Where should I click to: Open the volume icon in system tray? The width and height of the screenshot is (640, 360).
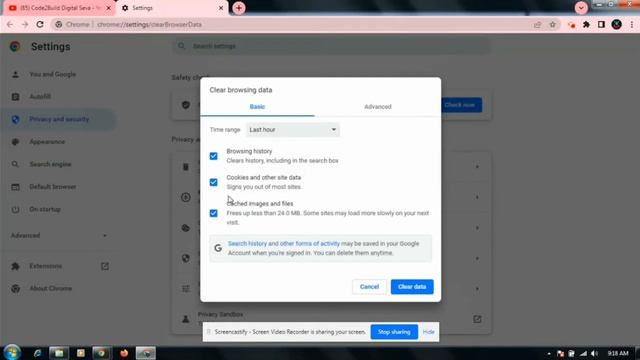pos(594,353)
